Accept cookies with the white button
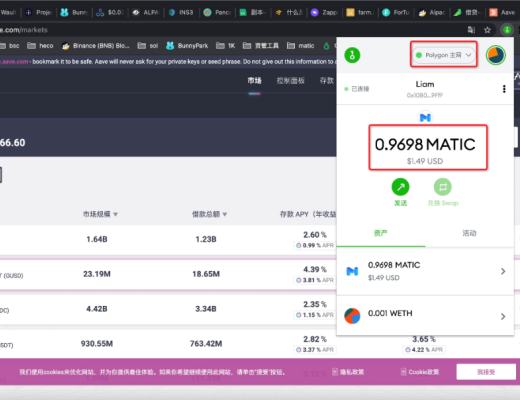The height and width of the screenshot is (400, 520). [486, 372]
